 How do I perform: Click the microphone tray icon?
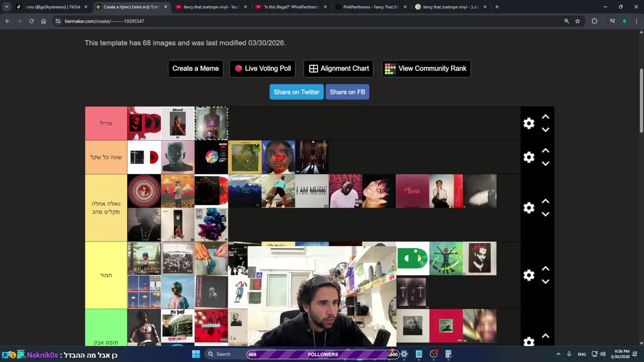pyautogui.click(x=569, y=354)
